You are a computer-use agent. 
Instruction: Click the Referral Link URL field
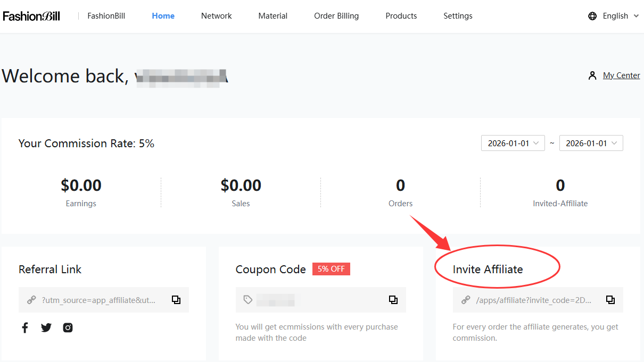[99, 300]
